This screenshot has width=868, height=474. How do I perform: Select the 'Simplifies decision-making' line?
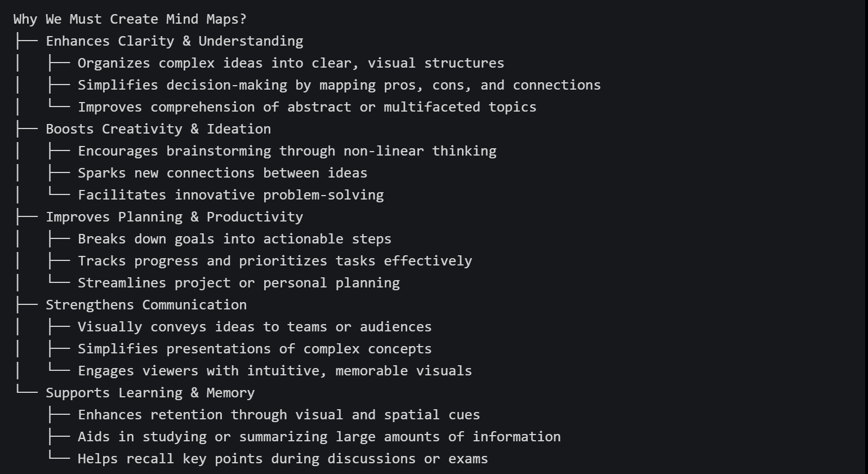click(x=339, y=85)
